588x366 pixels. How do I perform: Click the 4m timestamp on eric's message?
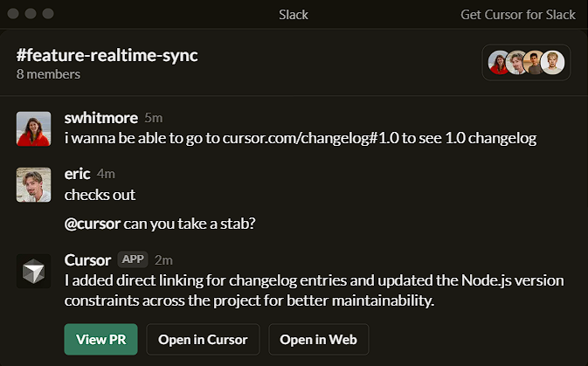(107, 173)
